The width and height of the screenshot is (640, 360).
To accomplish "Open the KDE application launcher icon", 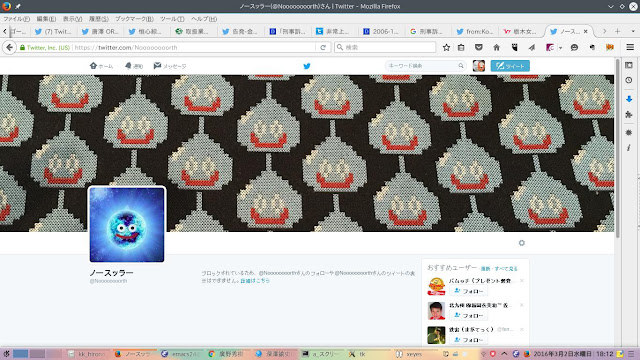I will 6,354.
